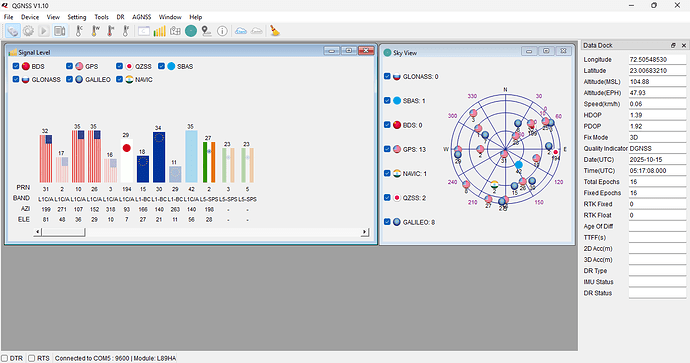Toggle GPS: 13 checkbox in Sky View
Viewport: 690px width, 363px height.
click(387, 149)
